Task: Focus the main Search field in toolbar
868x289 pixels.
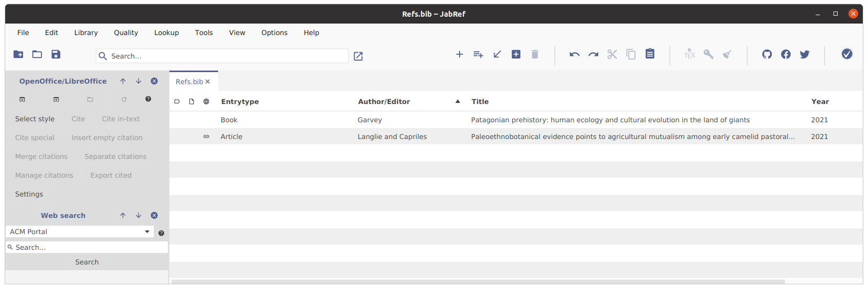Action: [x=222, y=56]
